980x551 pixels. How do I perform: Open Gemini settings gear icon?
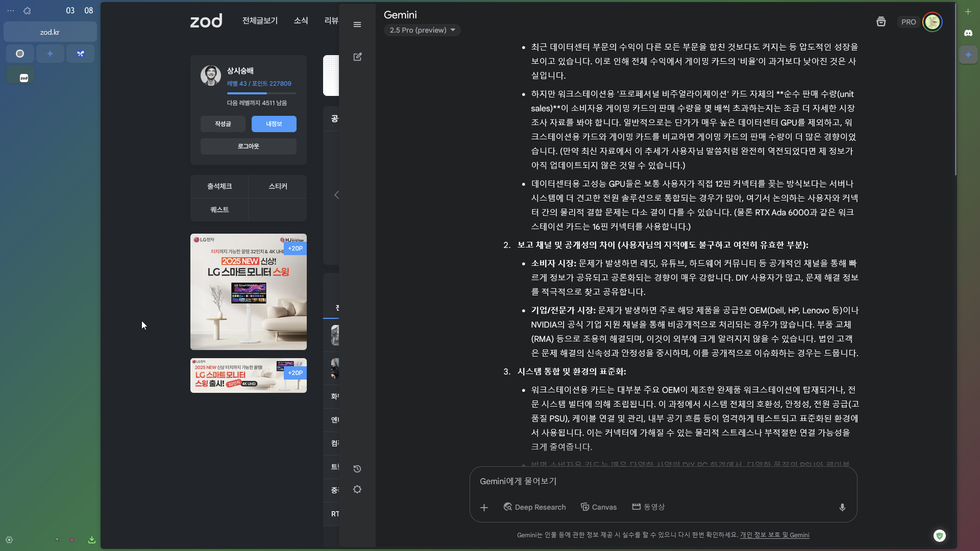357,489
